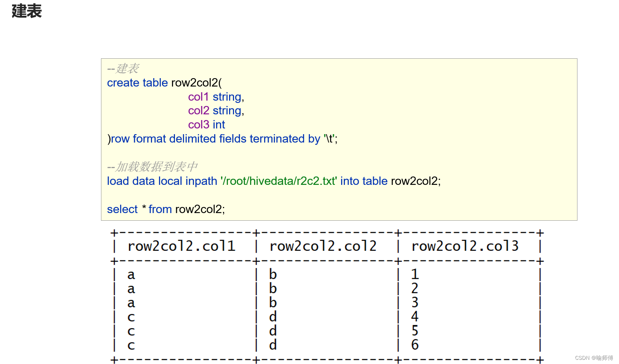Select the 'create table row2col2(' line
The height and width of the screenshot is (364, 619).
point(164,83)
